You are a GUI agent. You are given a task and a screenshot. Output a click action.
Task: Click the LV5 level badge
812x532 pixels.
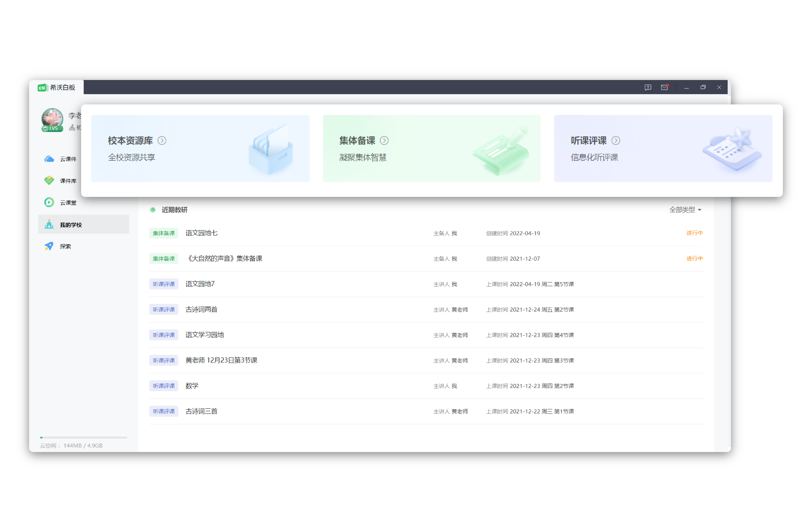[52, 129]
